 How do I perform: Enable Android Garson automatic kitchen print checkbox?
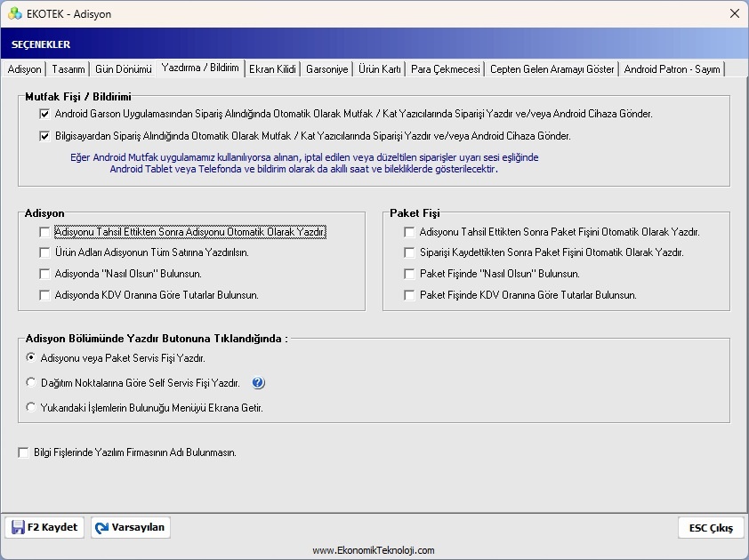(x=44, y=114)
